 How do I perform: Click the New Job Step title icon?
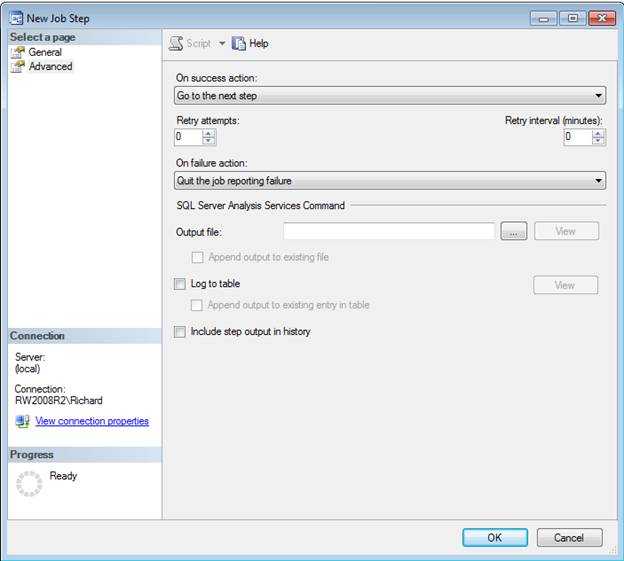pos(16,18)
